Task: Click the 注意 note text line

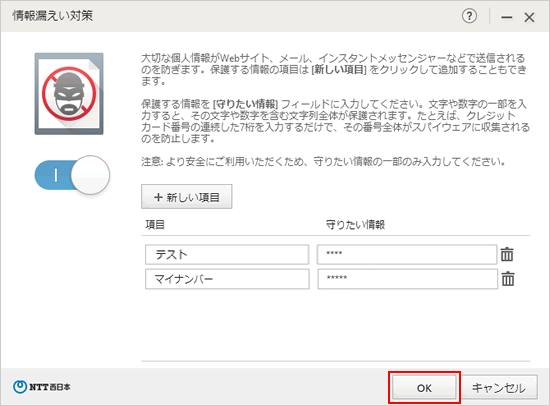Action: tap(323, 161)
